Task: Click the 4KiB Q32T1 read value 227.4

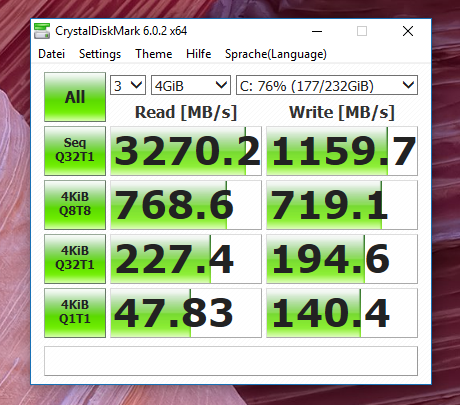Action: [x=186, y=259]
